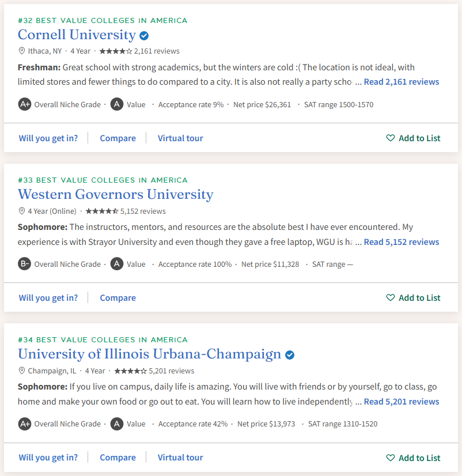Click the star rating for Western Governors University
The image size is (462, 476).
pos(101,211)
